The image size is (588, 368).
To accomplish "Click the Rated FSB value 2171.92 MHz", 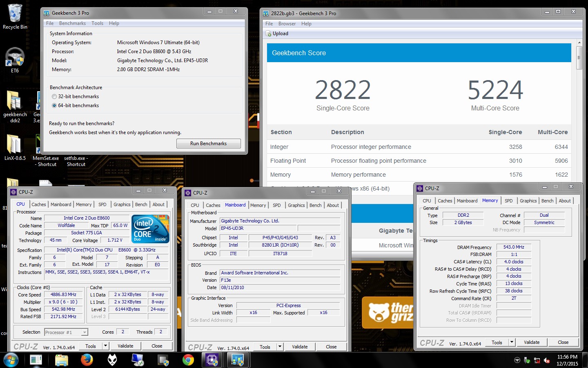I will tap(63, 316).
